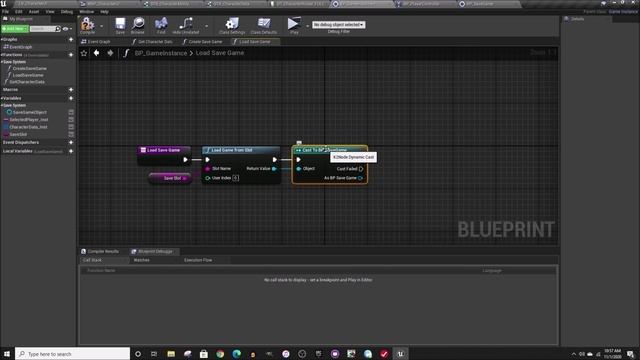Select Execution Flow debugger view

point(198,260)
